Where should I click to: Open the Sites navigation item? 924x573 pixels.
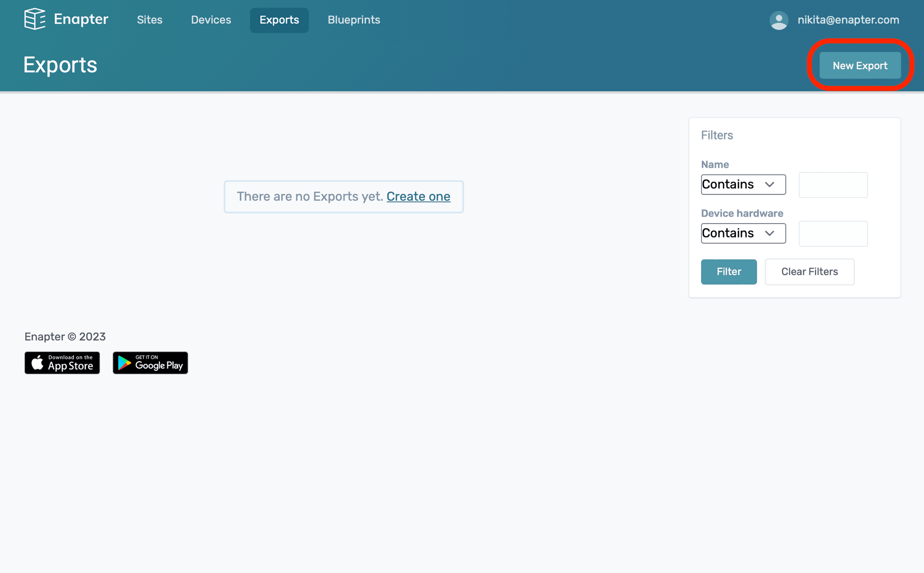[x=149, y=20]
